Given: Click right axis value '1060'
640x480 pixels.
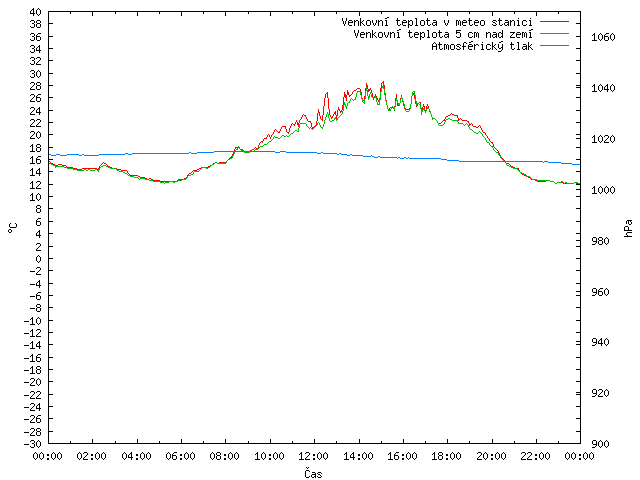Looking at the screenshot, I should click(x=603, y=38).
